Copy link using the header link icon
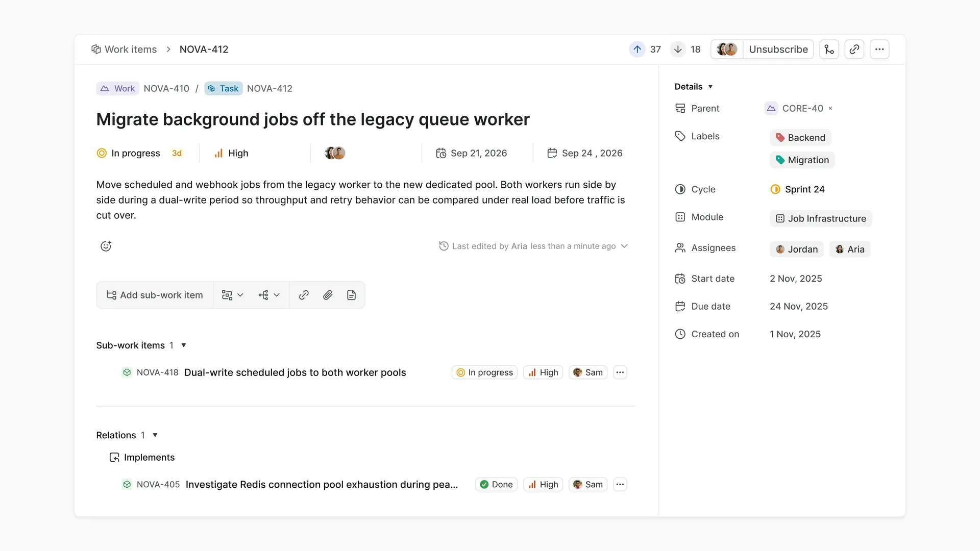Image resolution: width=980 pixels, height=551 pixels. [854, 49]
